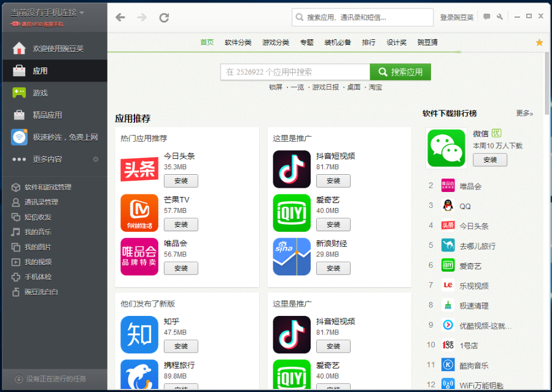Click the large 微信 icon in ranking
Image resolution: width=552 pixels, height=392 pixels.
pyautogui.click(x=446, y=148)
